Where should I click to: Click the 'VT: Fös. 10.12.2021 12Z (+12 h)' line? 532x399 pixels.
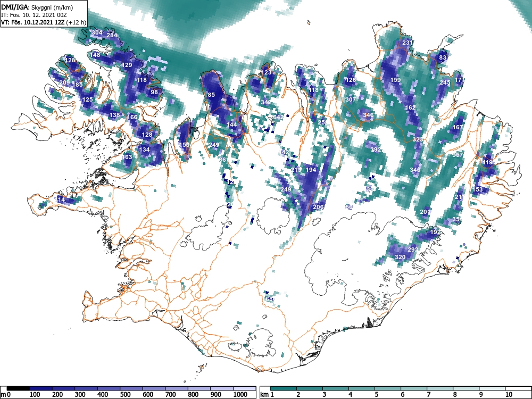pyautogui.click(x=44, y=22)
